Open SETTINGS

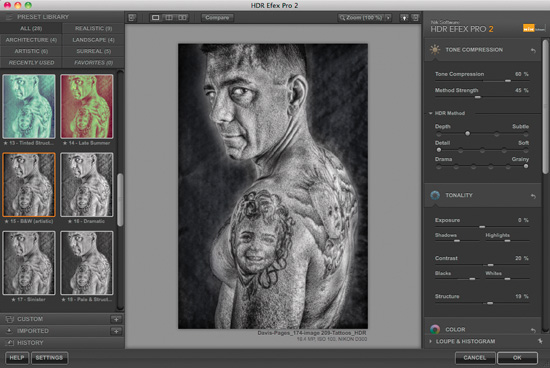pyautogui.click(x=49, y=358)
